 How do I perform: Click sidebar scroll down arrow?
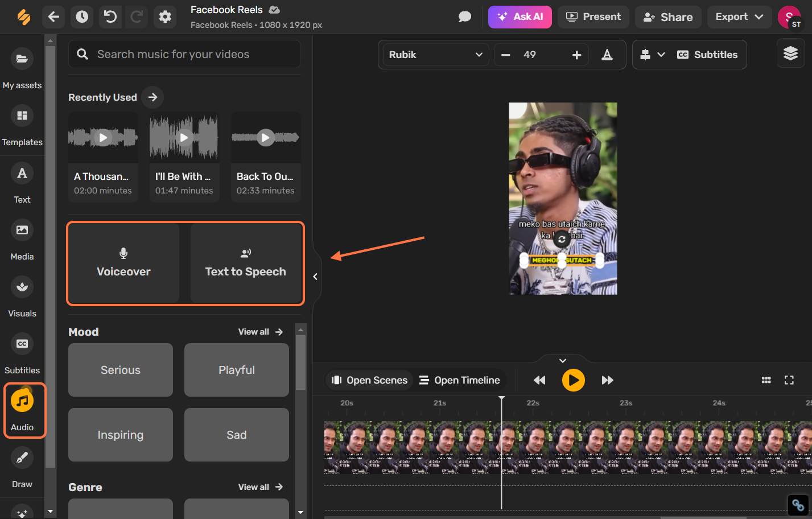[x=50, y=512]
